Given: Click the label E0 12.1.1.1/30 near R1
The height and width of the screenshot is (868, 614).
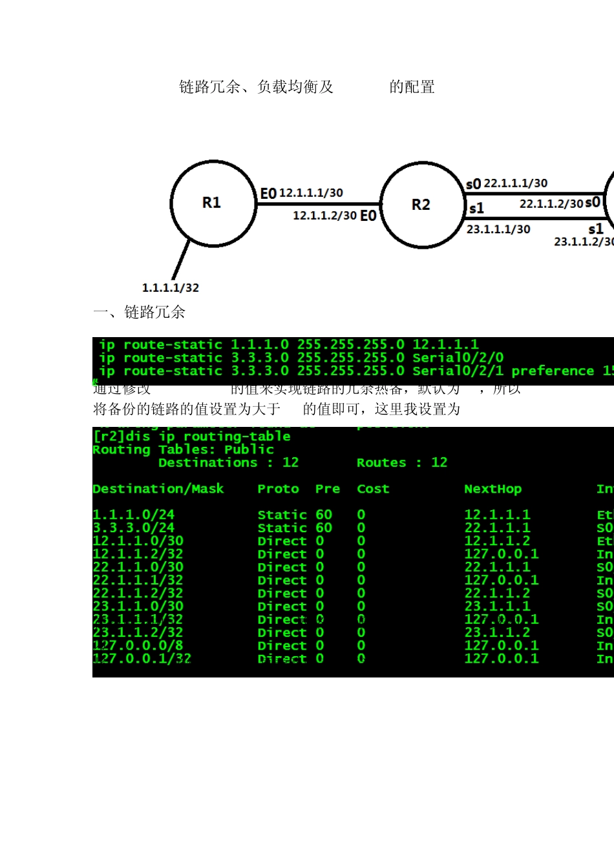Looking at the screenshot, I should [x=301, y=193].
